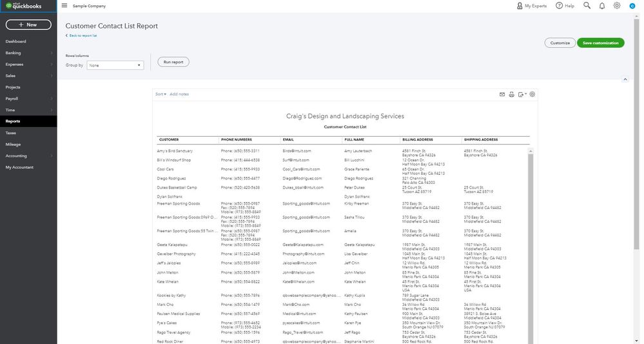Click the BILLING ADDRESS column header
The image size is (644, 344).
pyautogui.click(x=417, y=140)
